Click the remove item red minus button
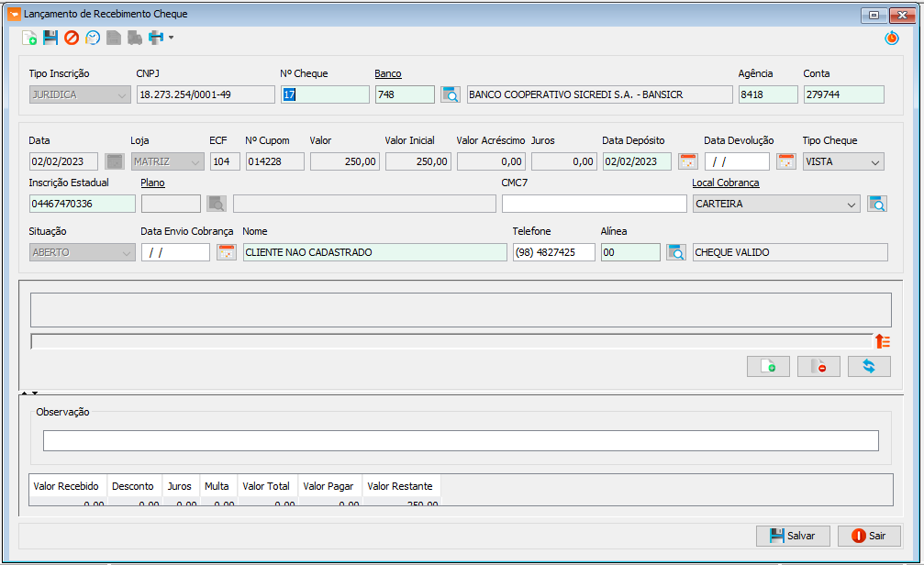924x565 pixels. (x=818, y=367)
